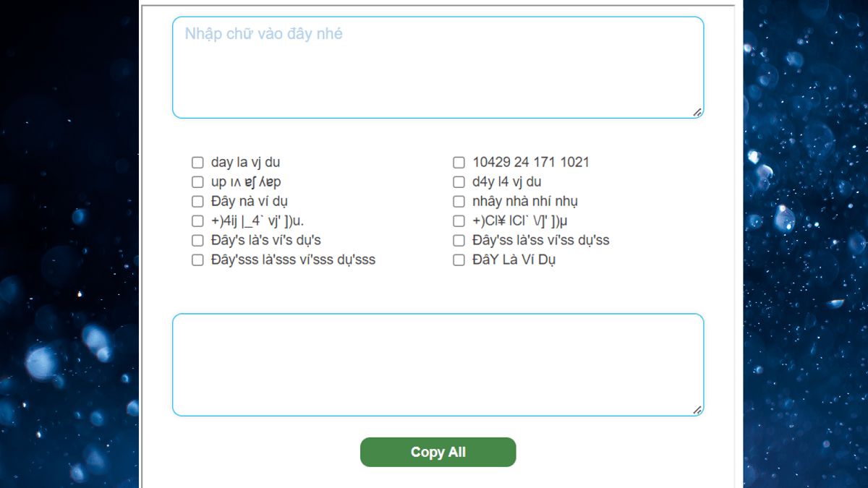Grab the input text area resize handle
The height and width of the screenshot is (488, 868).
point(697,112)
